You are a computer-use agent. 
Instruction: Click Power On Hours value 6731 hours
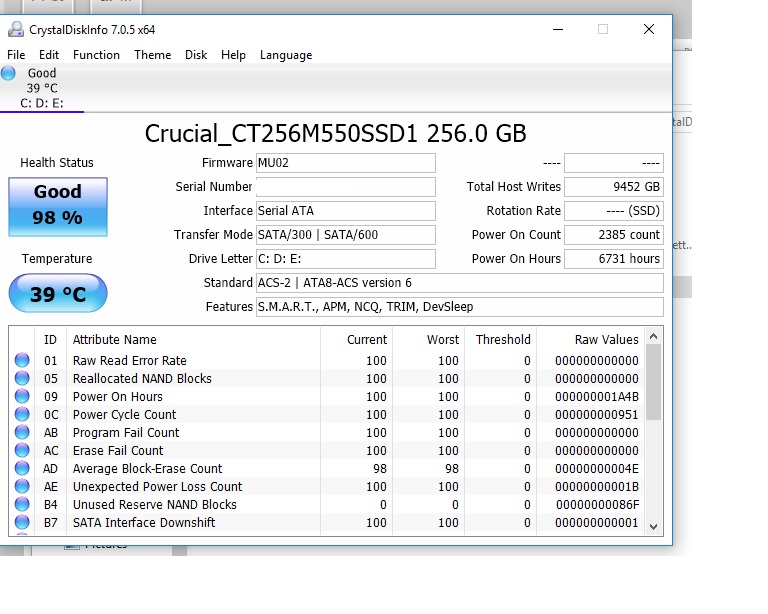click(614, 259)
